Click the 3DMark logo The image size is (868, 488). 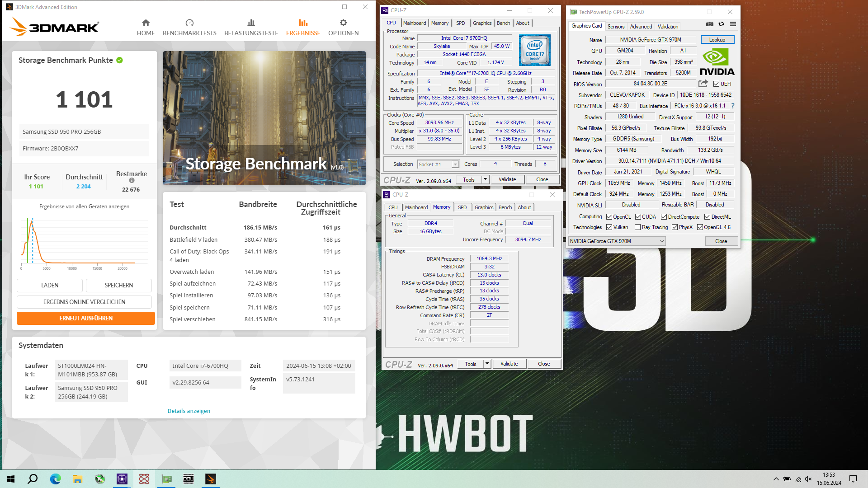click(54, 27)
